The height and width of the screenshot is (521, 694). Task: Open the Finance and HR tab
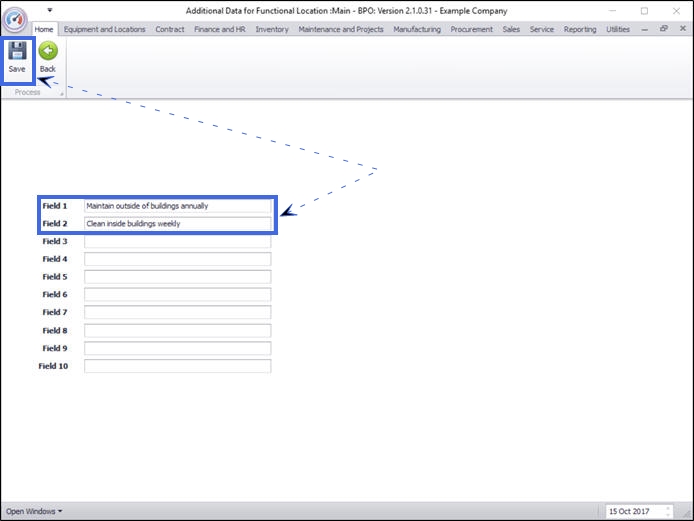tap(220, 29)
